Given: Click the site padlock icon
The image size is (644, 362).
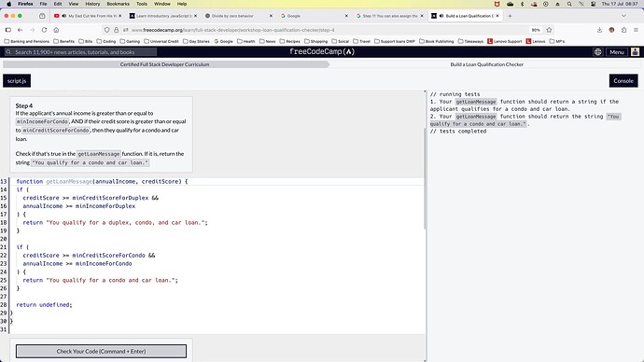Looking at the screenshot, I should coord(117,30).
